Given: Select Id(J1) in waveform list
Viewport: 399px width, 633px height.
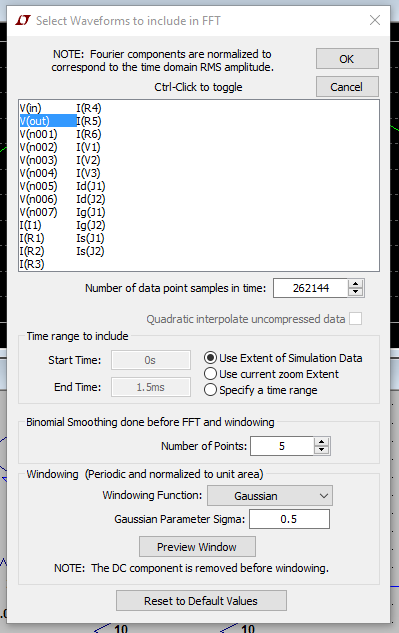Looking at the screenshot, I should (91, 186).
